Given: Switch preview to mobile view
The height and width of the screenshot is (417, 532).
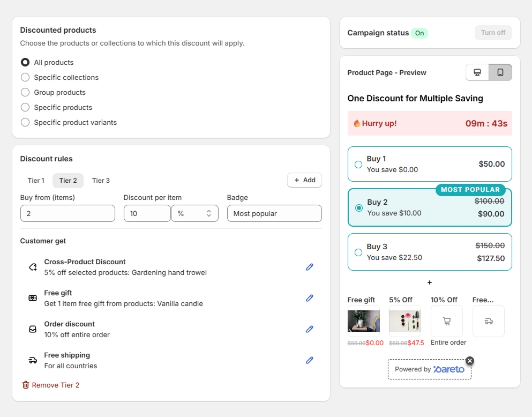Looking at the screenshot, I should pyautogui.click(x=500, y=72).
